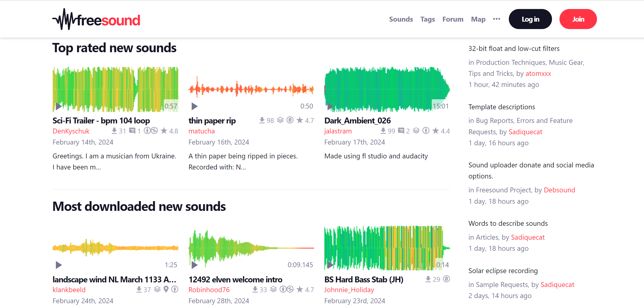Open the Forum navigation menu item
The height and width of the screenshot is (305, 644).
click(453, 19)
